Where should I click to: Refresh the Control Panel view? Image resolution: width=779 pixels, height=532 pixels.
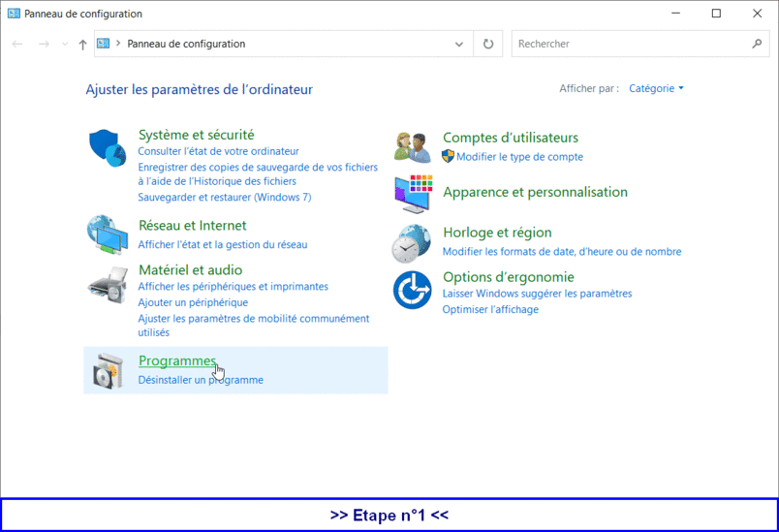(x=488, y=44)
